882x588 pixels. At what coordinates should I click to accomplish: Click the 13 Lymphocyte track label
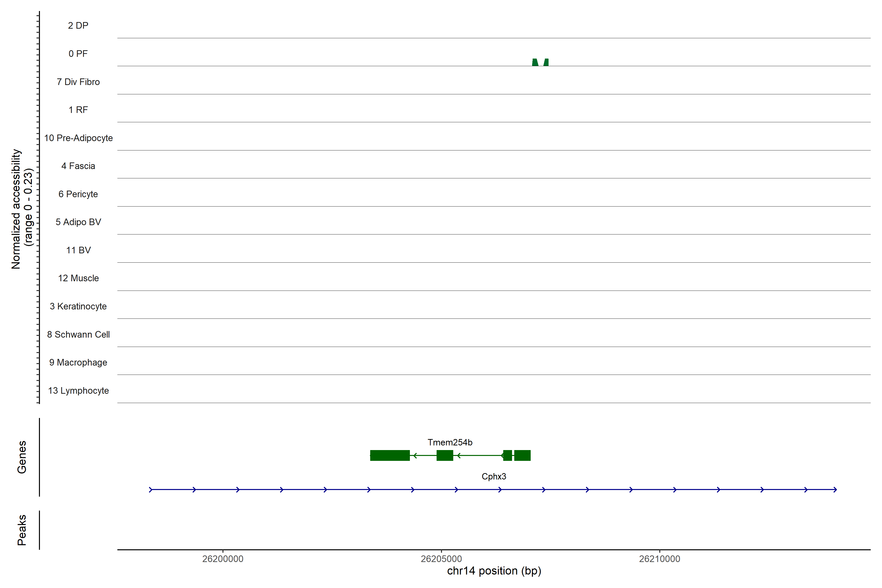coord(78,391)
